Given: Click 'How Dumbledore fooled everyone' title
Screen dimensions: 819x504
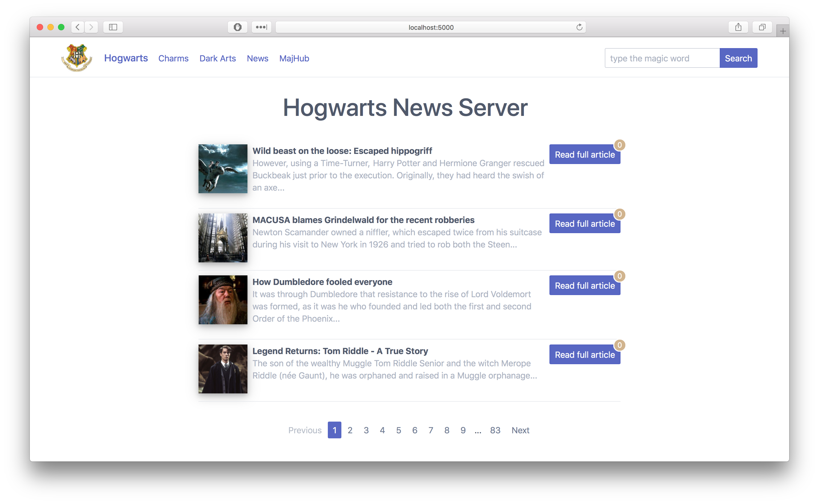Looking at the screenshot, I should 322,282.
